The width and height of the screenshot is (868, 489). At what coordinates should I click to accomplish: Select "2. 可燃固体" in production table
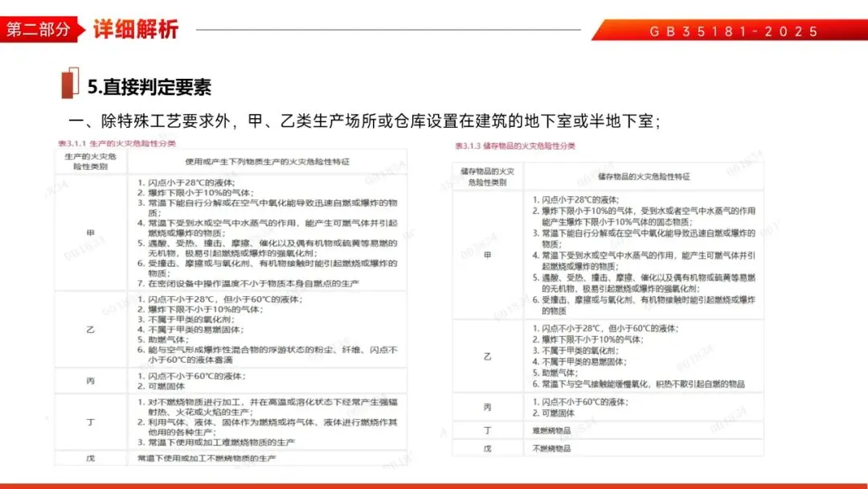pos(161,387)
